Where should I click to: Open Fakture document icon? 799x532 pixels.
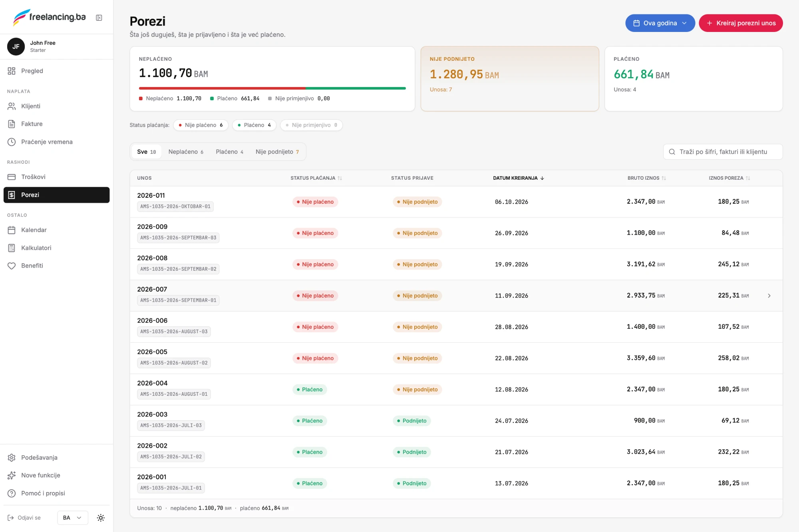tap(12, 124)
